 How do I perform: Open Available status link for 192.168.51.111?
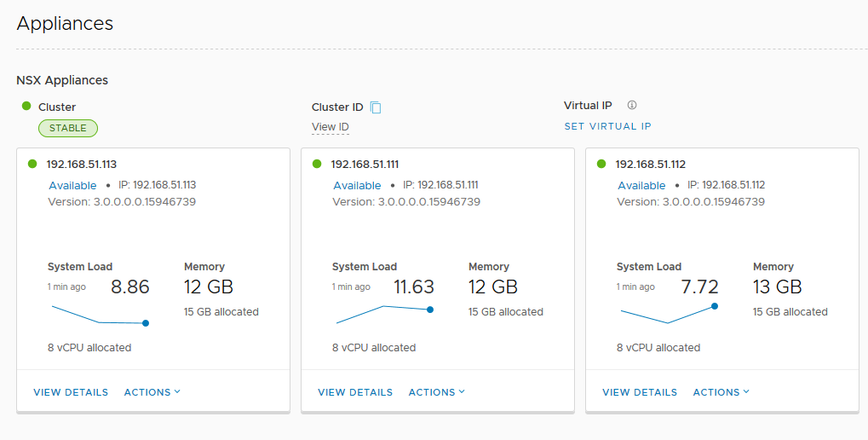[x=357, y=185]
